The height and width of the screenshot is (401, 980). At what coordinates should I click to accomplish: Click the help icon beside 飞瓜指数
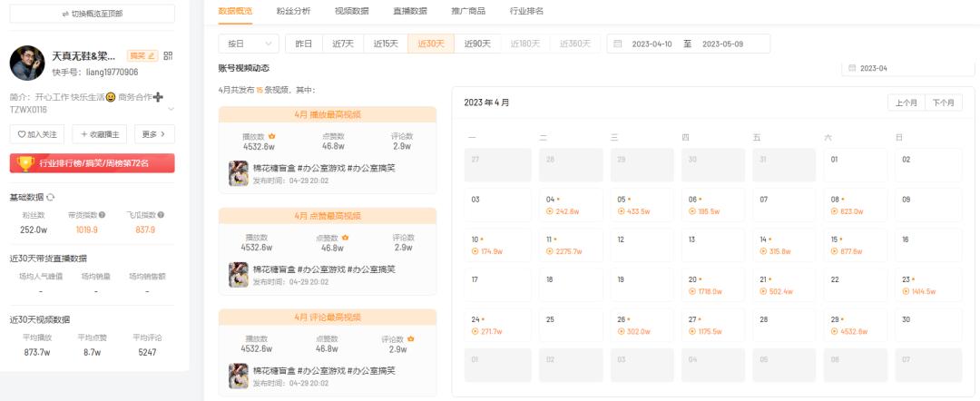click(161, 215)
